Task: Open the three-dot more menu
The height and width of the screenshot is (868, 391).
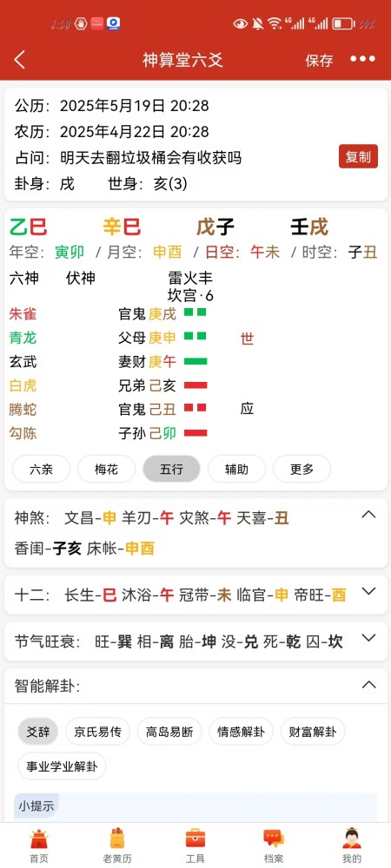Action: [362, 59]
